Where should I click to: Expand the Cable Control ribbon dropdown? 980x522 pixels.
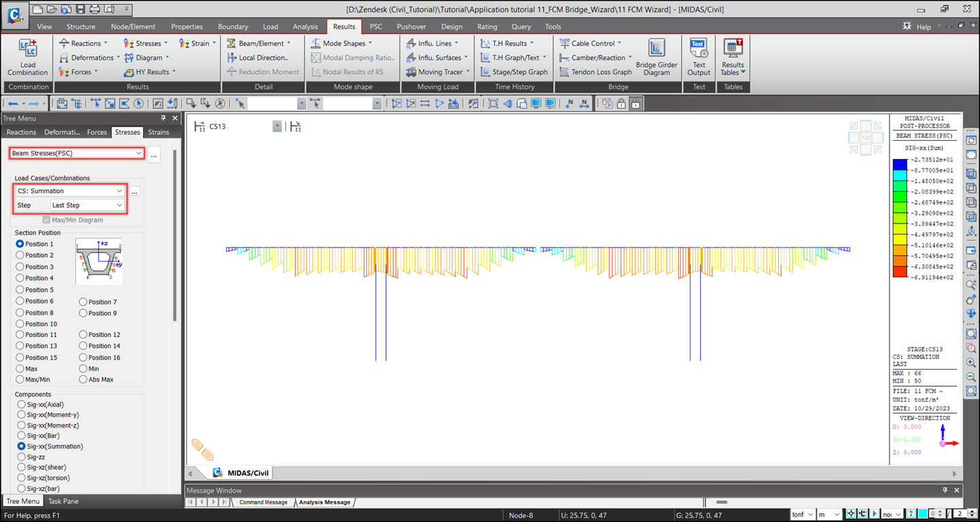[x=619, y=43]
